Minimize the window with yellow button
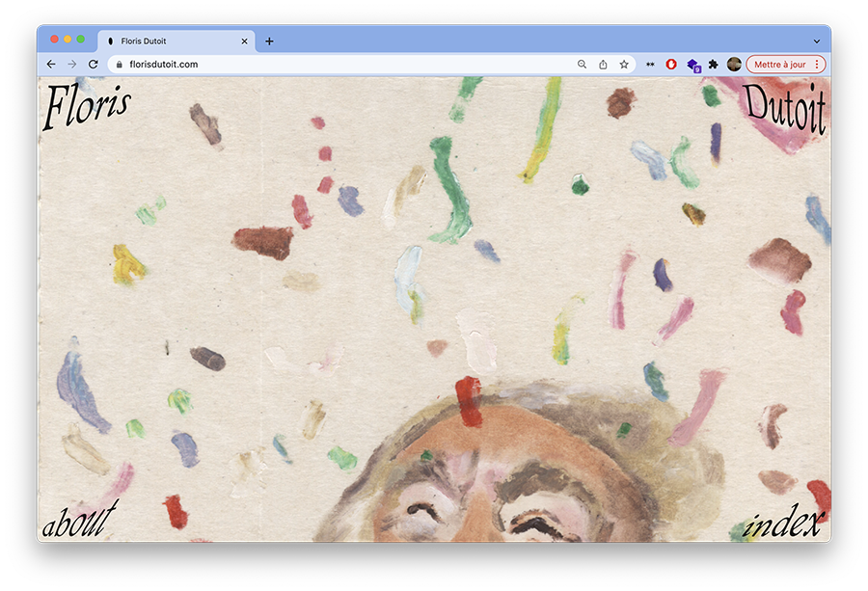The width and height of the screenshot is (868, 591). (x=68, y=40)
